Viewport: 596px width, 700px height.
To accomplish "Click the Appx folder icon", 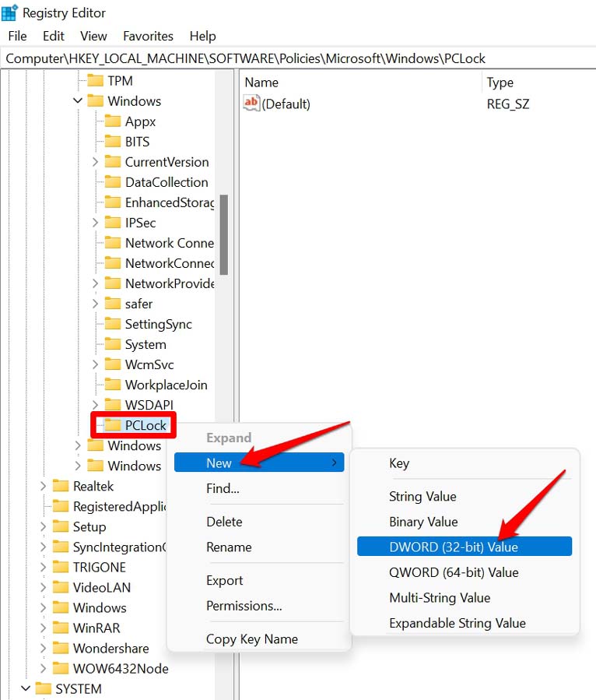I will [x=113, y=121].
